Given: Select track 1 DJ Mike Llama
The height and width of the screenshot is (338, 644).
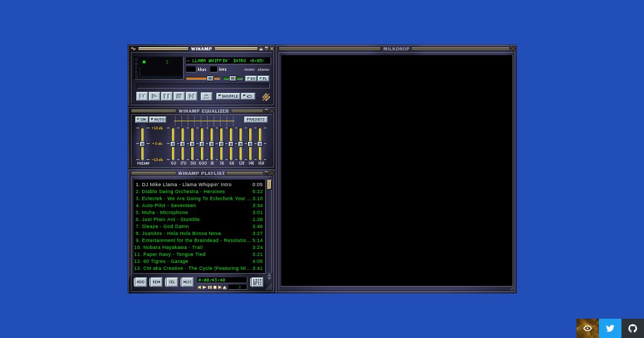Looking at the screenshot, I should tap(199, 185).
